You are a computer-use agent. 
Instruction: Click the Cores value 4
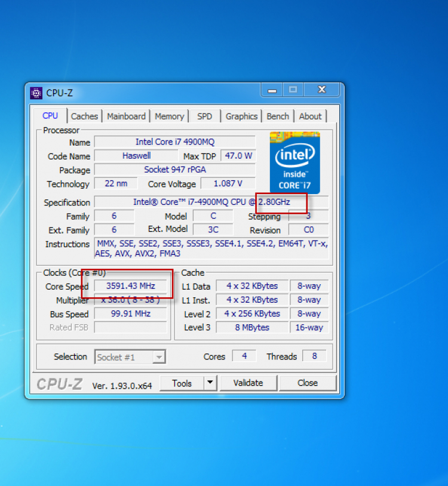click(x=244, y=356)
